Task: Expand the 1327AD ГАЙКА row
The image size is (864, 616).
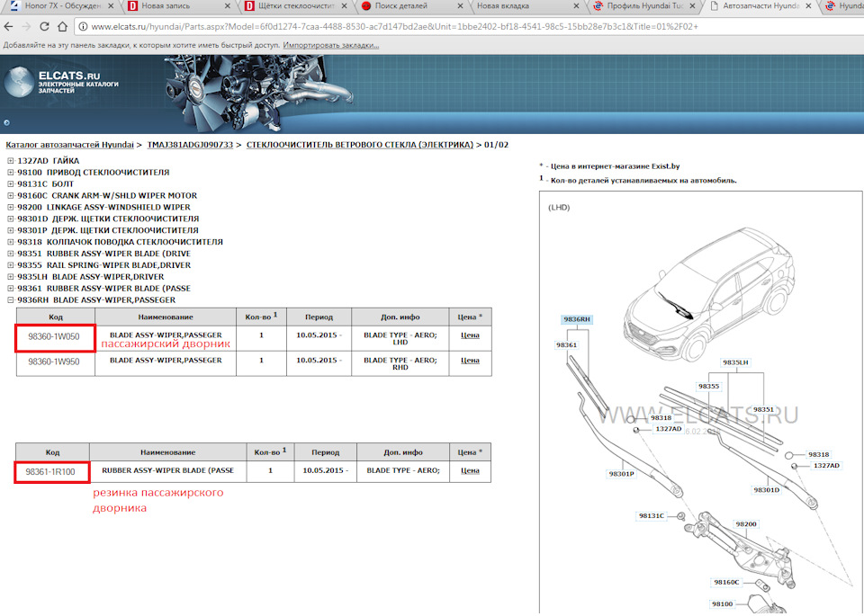Action: [11, 161]
